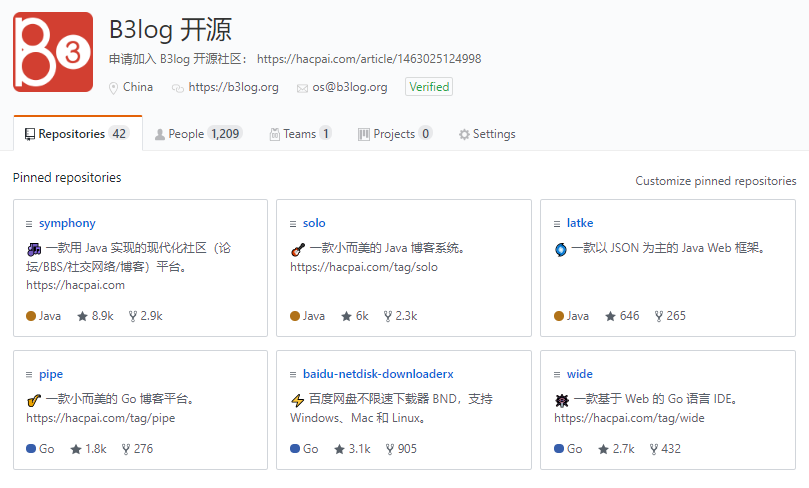Click the solo fork count 2.3k
The image size is (809, 488).
(x=400, y=316)
